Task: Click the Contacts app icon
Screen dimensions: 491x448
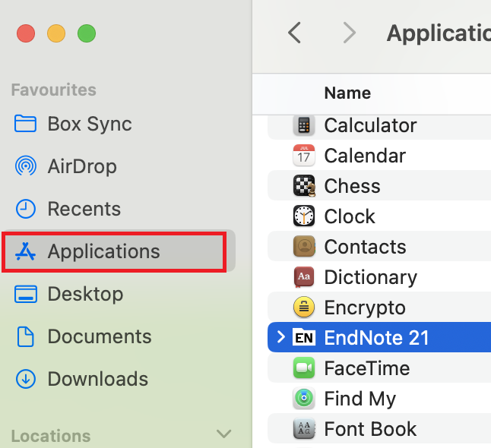Action: point(304,247)
